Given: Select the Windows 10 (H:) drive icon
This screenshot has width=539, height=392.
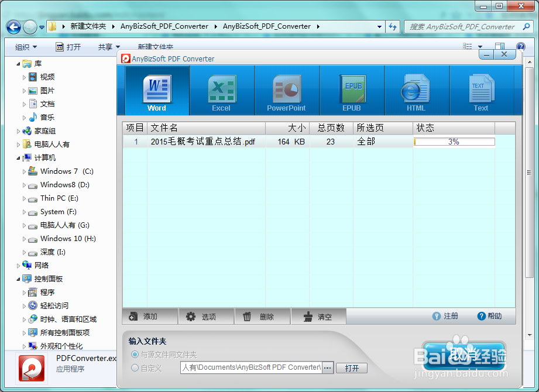Looking at the screenshot, I should click(33, 239).
